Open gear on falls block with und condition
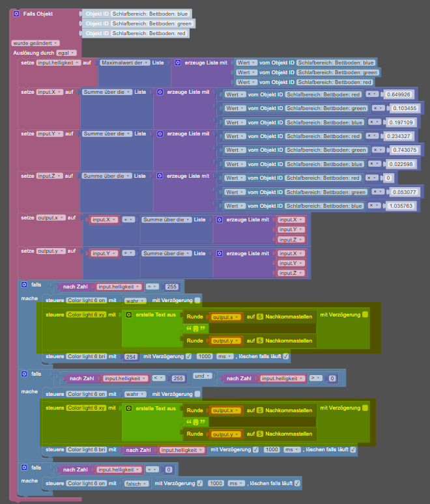Image resolution: width=430 pixels, height=504 pixels. tap(24, 374)
